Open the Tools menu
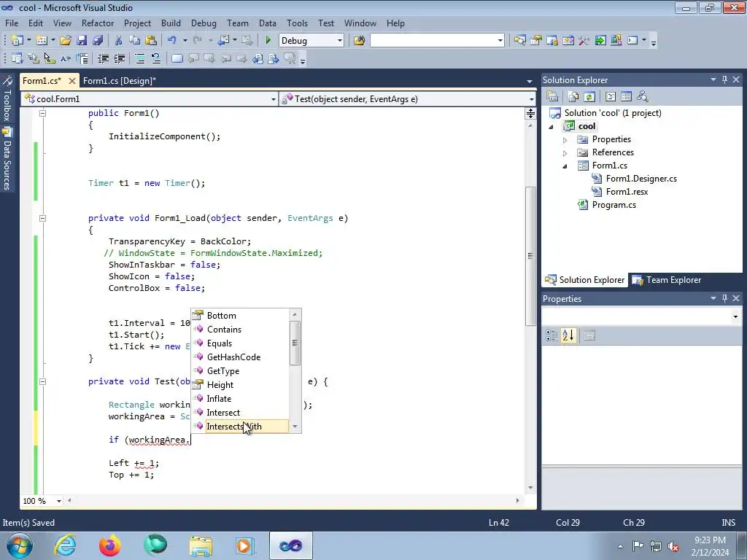The image size is (747, 560). pos(297,23)
